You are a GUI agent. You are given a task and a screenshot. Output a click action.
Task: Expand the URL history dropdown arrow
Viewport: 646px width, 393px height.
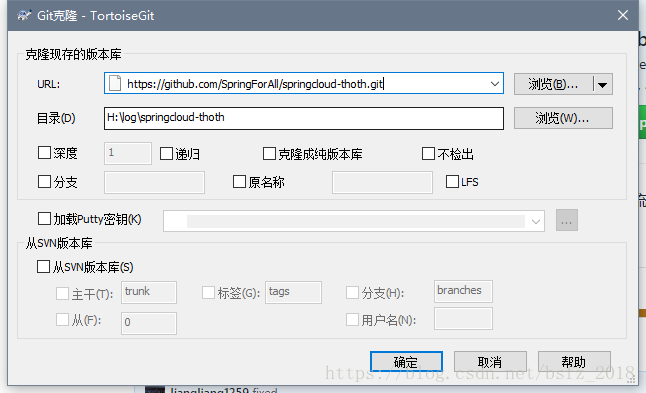click(x=494, y=84)
